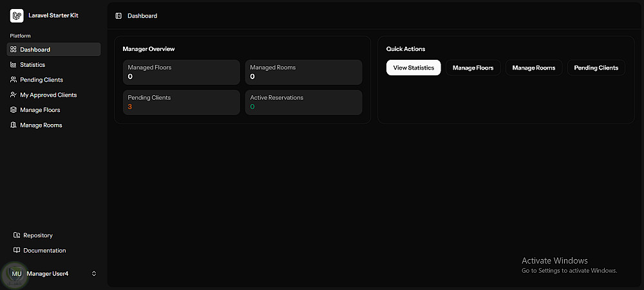Click the Dashboard grid icon in sidebar
This screenshot has height=290, width=644.
13,50
